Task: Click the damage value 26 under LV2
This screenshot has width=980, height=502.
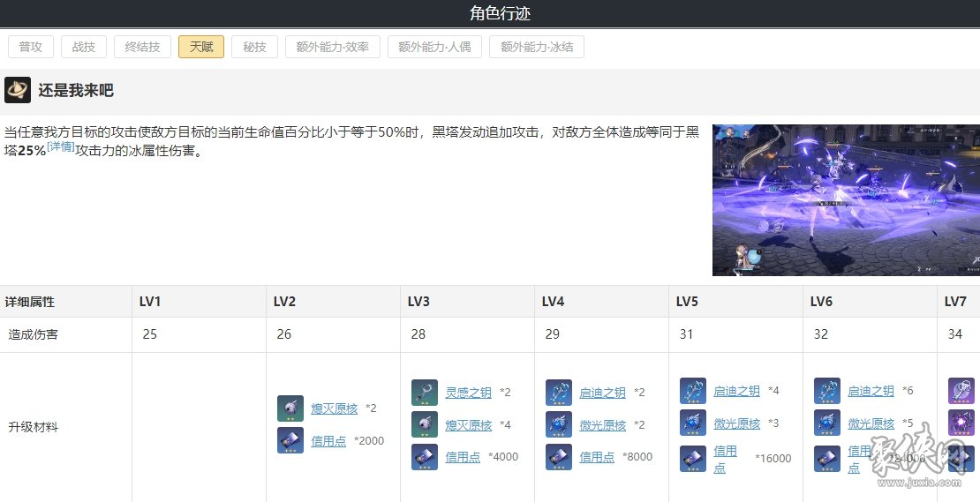Action: click(x=283, y=334)
